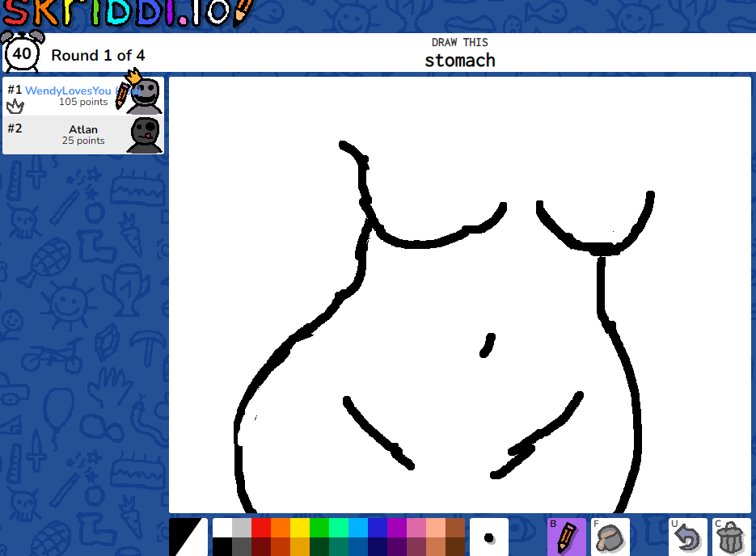756x556 pixels.
Task: Select the Fill bucket tool
Action: pyautogui.click(x=610, y=537)
